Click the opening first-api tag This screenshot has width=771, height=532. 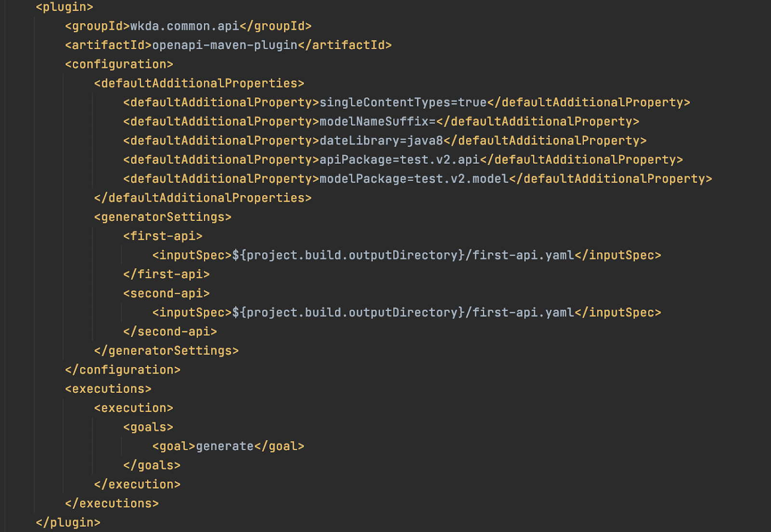162,236
